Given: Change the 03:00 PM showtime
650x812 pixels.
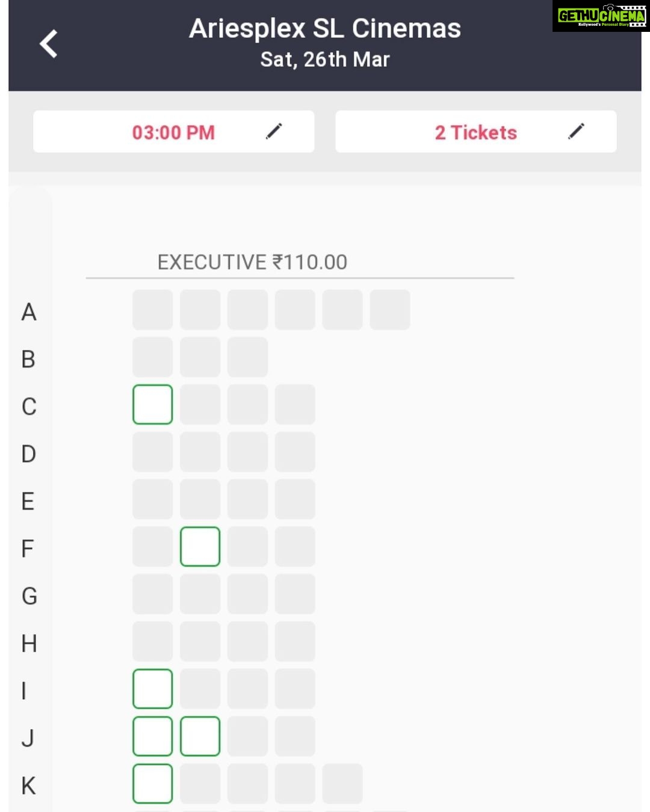Looking at the screenshot, I should (x=173, y=132).
